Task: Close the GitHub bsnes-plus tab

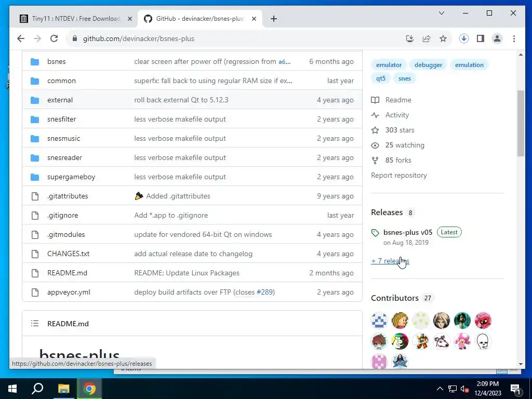Action: (254, 19)
